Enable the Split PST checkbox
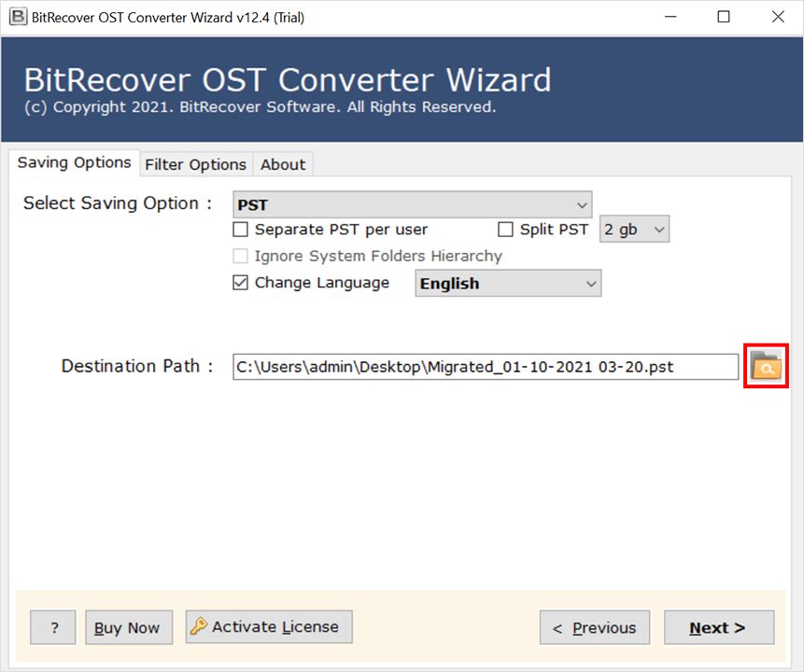 pos(505,229)
